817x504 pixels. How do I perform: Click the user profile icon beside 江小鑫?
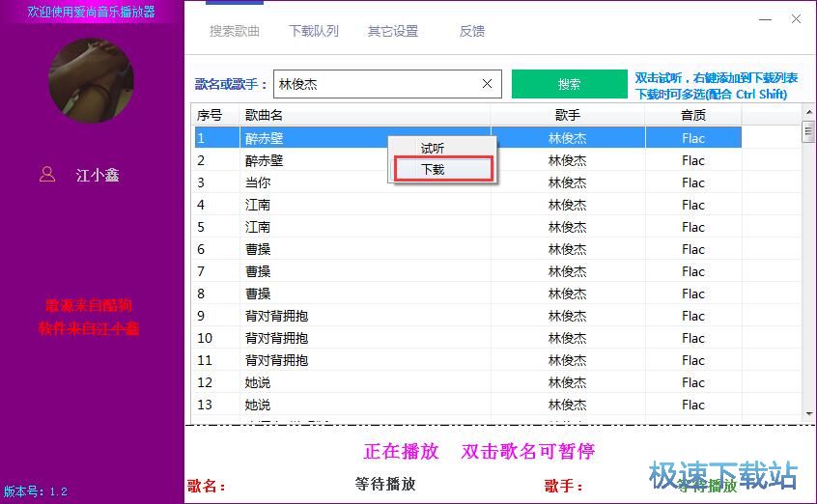(47, 174)
